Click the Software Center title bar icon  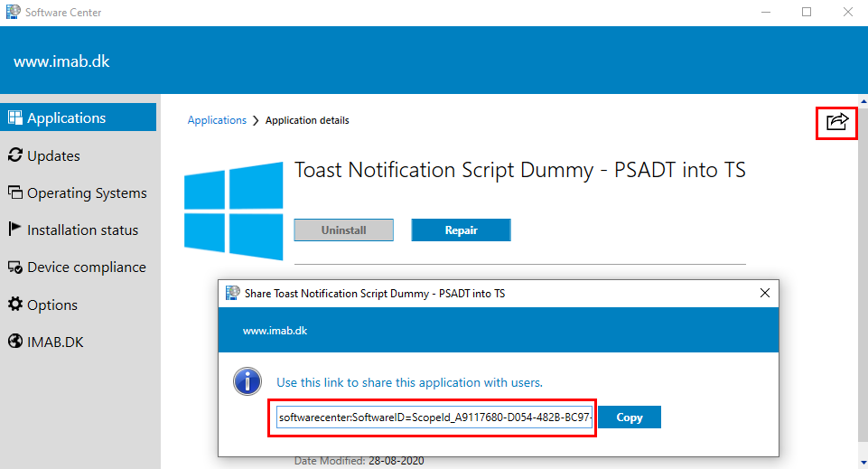[x=13, y=12]
